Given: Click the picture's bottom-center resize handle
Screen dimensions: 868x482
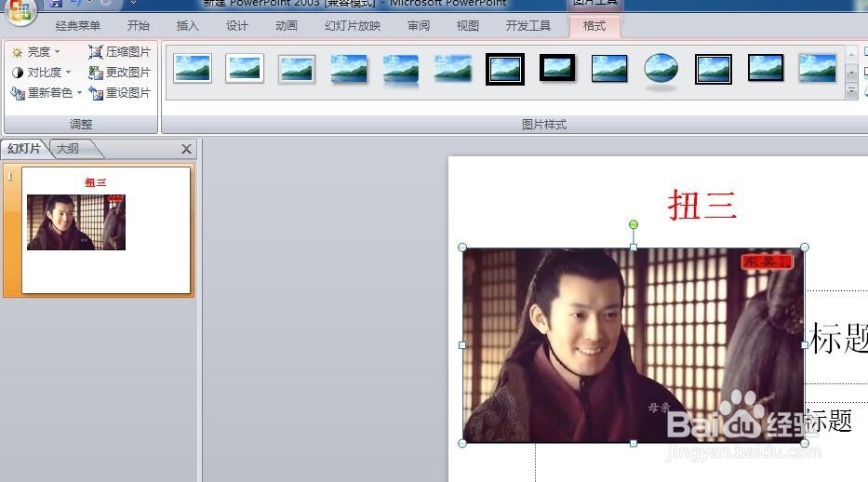Looking at the screenshot, I should (634, 443).
